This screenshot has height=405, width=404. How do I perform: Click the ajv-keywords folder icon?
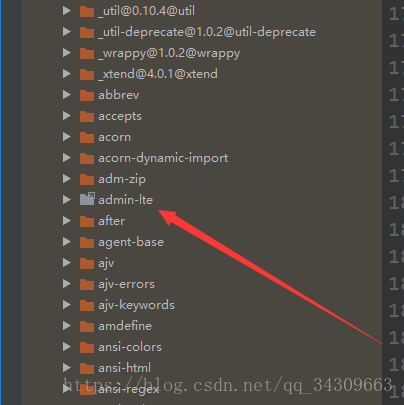tap(87, 305)
